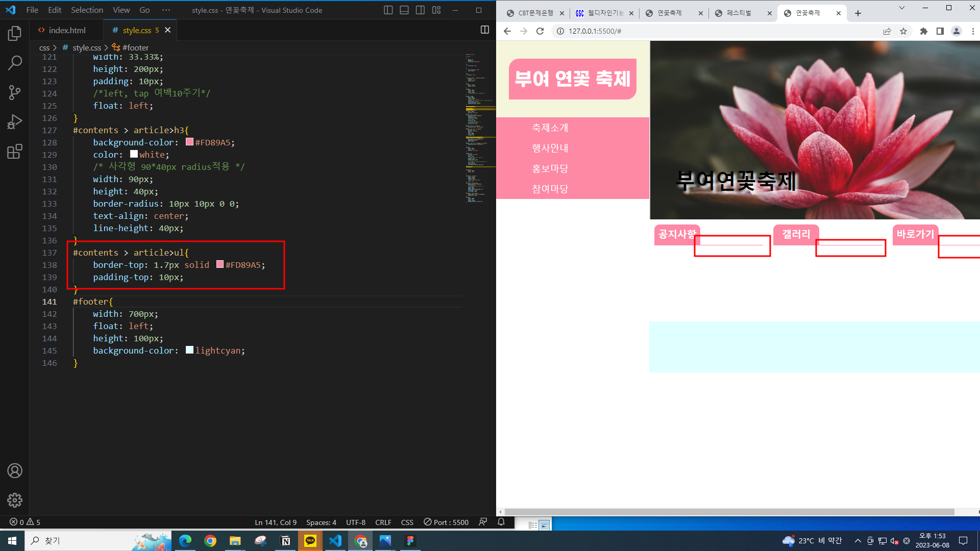Click the browser address bar URL
This screenshot has height=551, width=980.
(595, 31)
